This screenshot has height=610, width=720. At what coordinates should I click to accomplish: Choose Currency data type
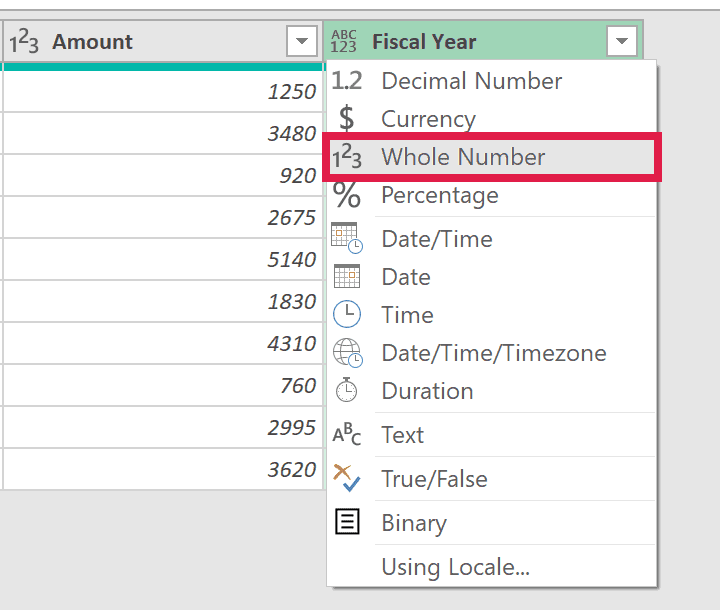[x=491, y=119]
